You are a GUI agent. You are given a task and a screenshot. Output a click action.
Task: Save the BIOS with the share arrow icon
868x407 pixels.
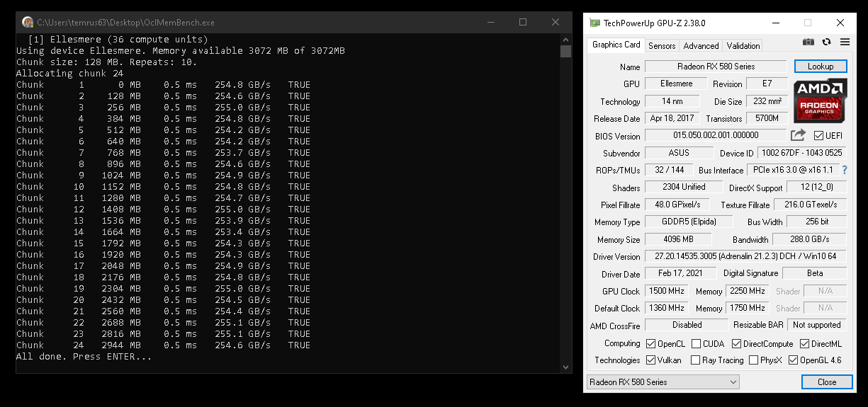(x=799, y=135)
